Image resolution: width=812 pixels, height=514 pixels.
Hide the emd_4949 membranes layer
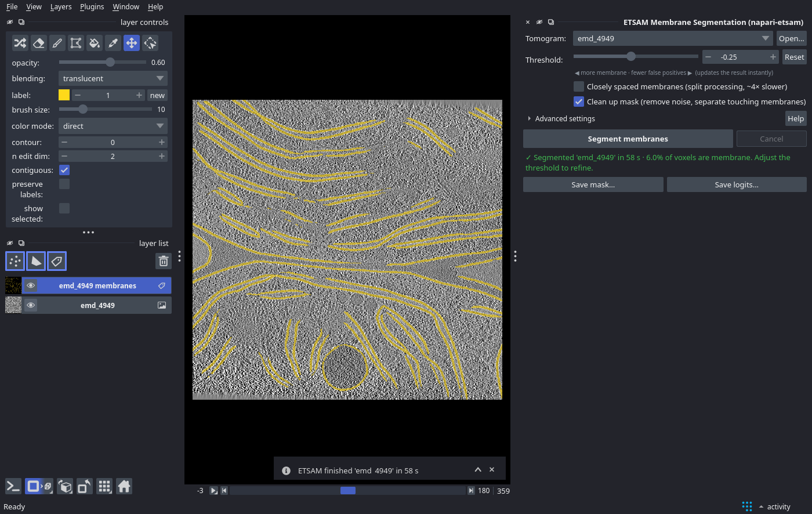click(x=31, y=285)
